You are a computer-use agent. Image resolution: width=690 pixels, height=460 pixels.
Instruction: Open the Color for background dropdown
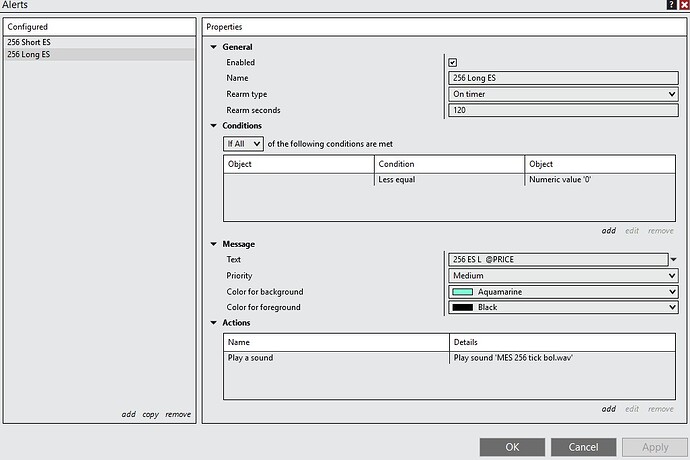[563, 292]
